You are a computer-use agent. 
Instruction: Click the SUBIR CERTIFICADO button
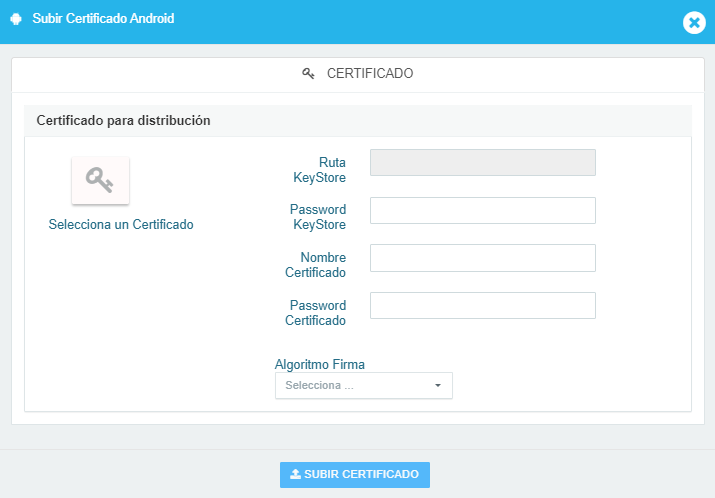pos(355,475)
